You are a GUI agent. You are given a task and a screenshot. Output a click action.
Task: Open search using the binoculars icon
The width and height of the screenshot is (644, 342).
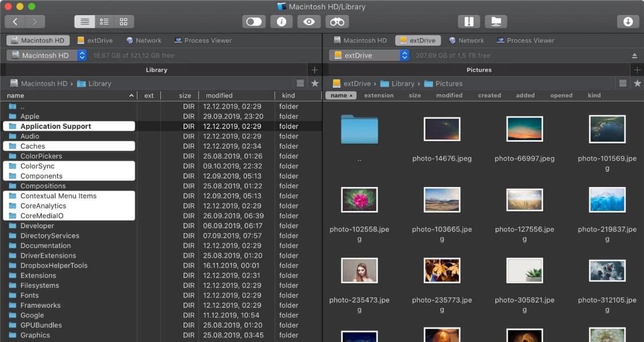click(x=337, y=22)
